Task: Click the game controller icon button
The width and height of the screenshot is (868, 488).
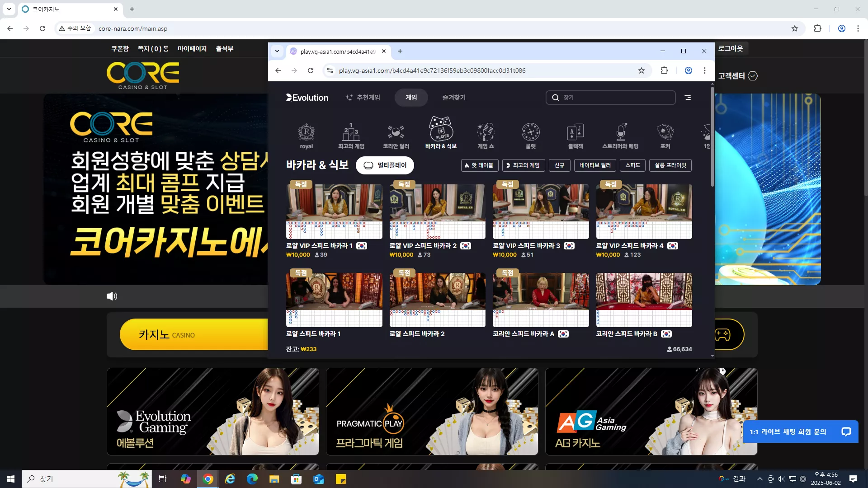Action: coord(722,335)
